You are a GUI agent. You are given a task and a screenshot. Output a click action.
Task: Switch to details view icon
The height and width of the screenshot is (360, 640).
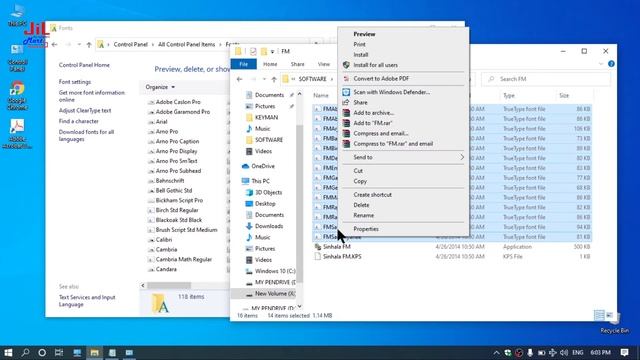tap(599, 316)
